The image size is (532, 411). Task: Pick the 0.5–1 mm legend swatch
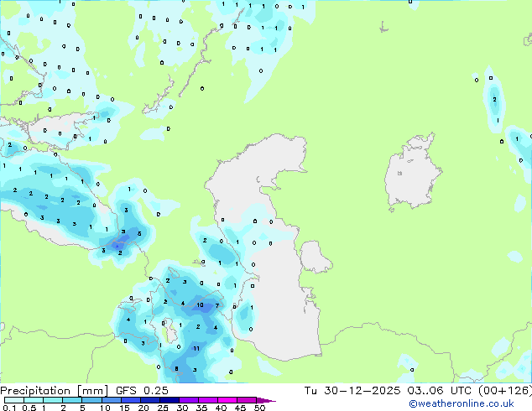(34, 400)
